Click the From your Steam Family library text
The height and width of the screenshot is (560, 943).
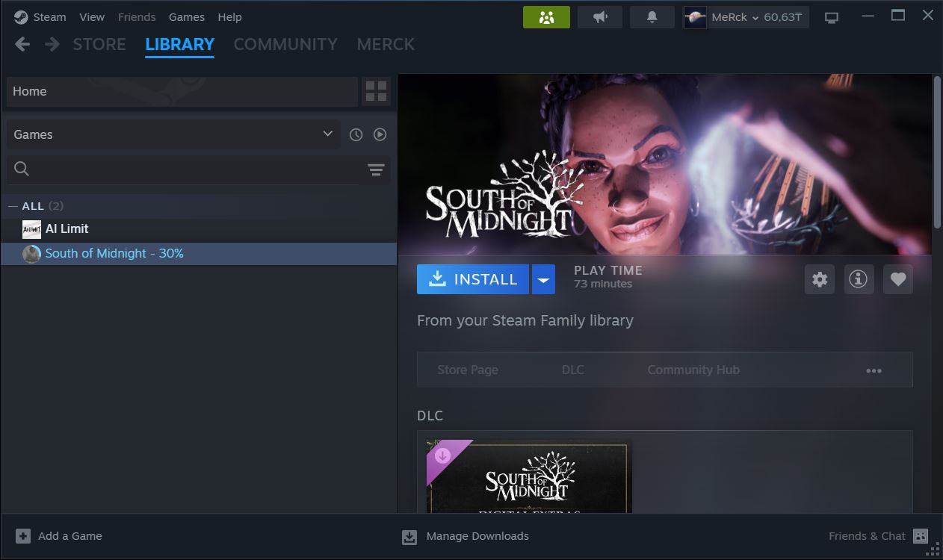525,320
